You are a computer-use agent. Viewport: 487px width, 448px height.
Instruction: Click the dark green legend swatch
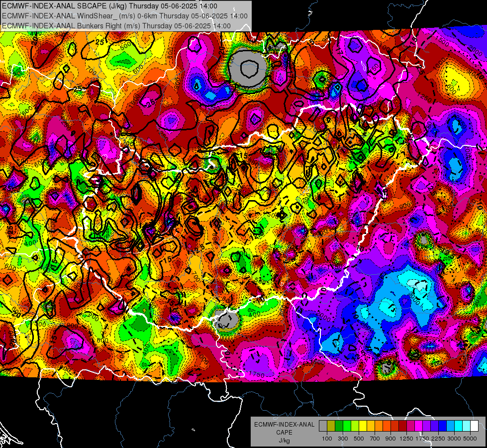coord(339,426)
